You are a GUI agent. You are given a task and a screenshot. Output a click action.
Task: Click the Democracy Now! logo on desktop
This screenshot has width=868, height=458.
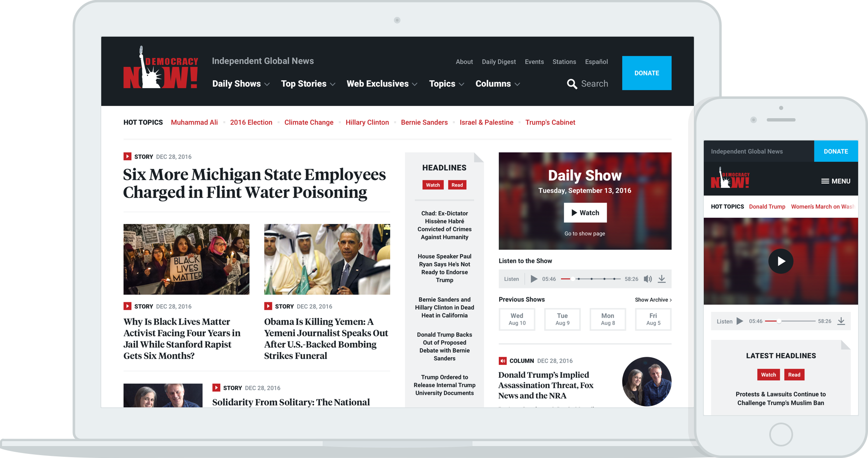161,68
